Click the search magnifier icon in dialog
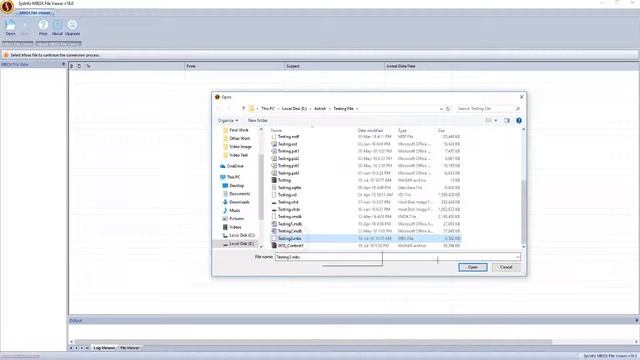Screen dimensions: 640x360 click(x=518, y=109)
